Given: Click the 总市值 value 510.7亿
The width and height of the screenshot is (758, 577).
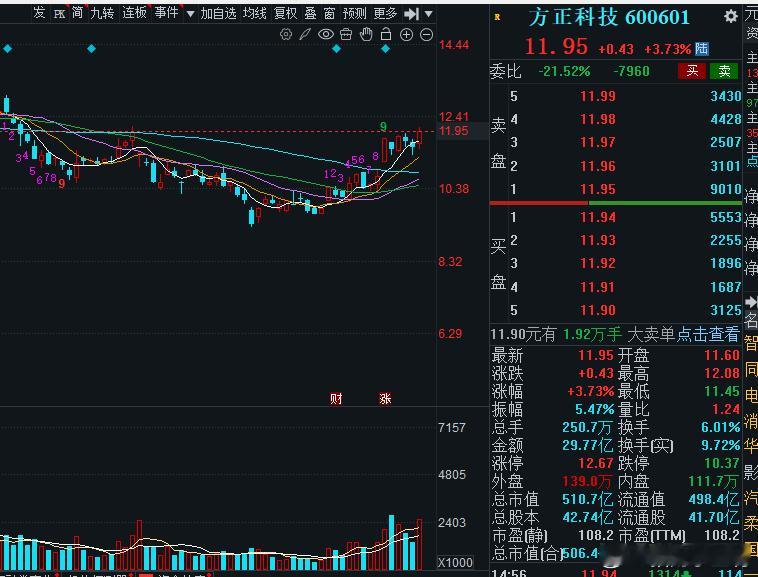Looking at the screenshot, I should pos(587,499).
